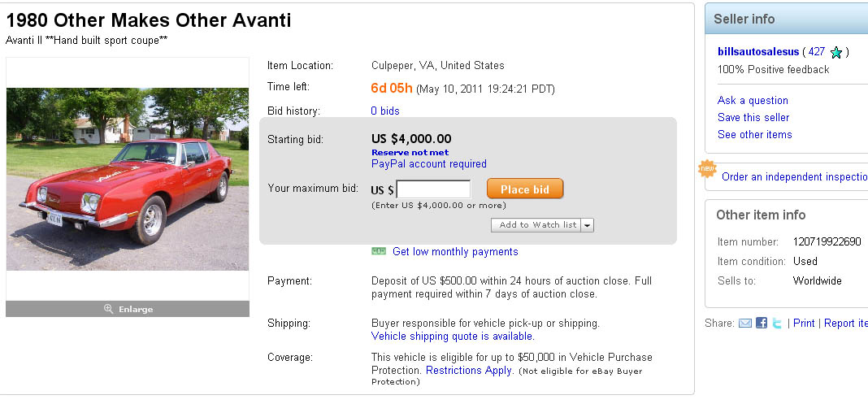Click 'Ask a question' link
868x404 pixels.
753,100
